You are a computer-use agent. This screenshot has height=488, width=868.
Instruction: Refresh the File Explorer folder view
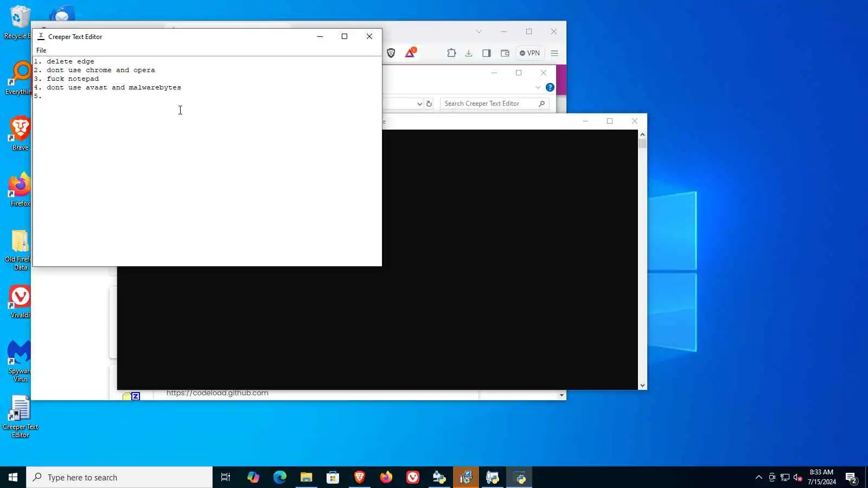click(x=429, y=104)
